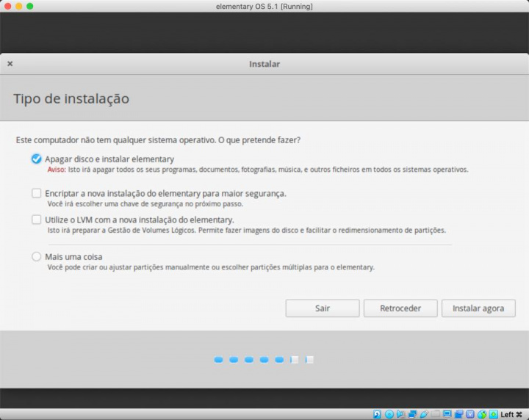Click the 'Retroceder' button
This screenshot has width=529, height=420.
[400, 308]
